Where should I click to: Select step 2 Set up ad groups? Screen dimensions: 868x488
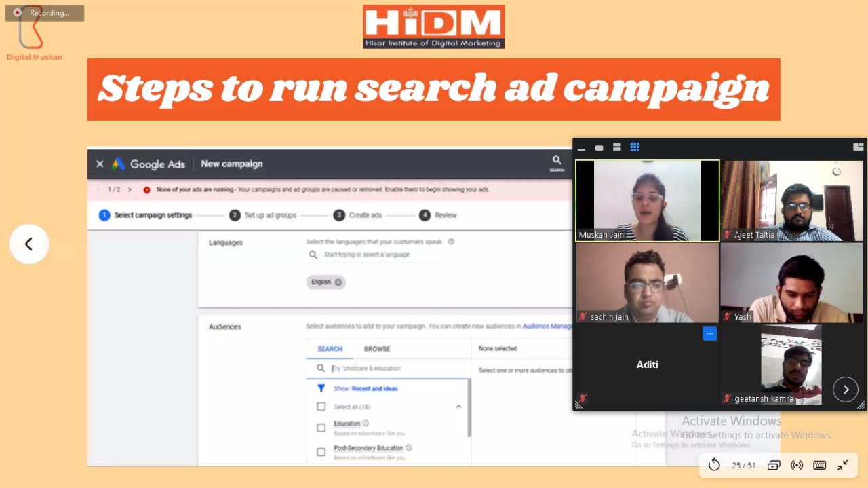pyautogui.click(x=263, y=215)
